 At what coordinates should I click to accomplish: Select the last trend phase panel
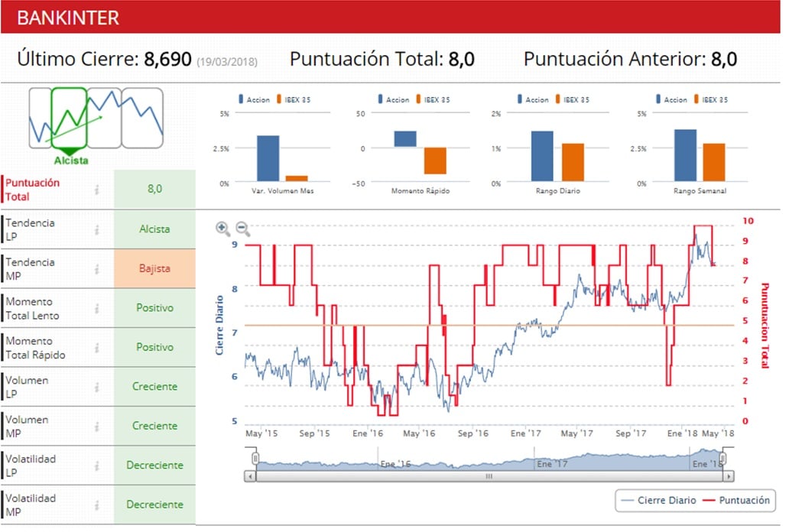click(142, 118)
